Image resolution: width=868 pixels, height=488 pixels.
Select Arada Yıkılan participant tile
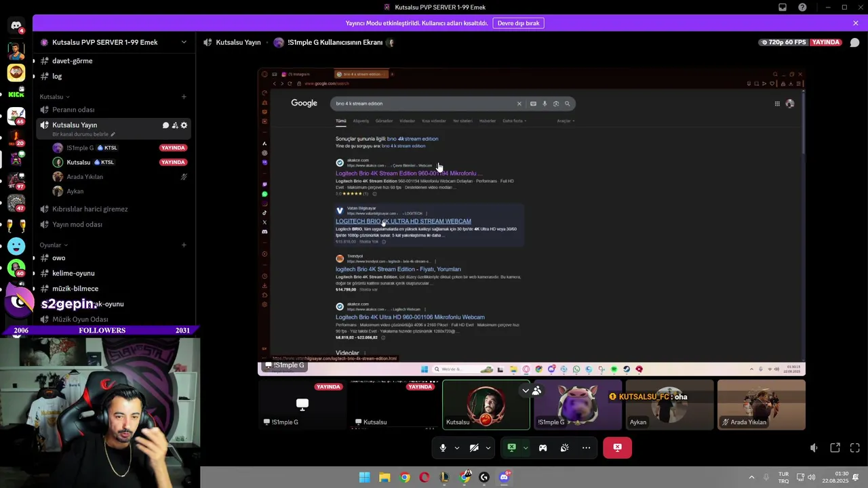click(762, 405)
